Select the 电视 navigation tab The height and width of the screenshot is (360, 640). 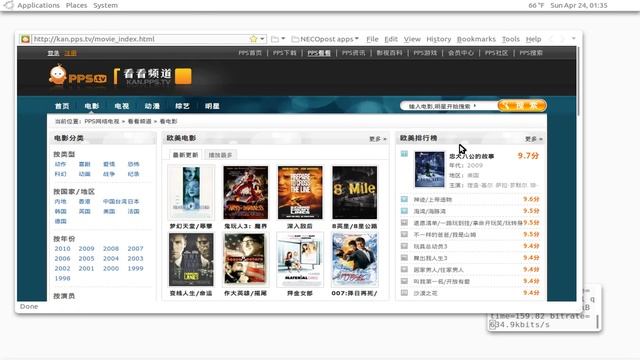pos(122,106)
